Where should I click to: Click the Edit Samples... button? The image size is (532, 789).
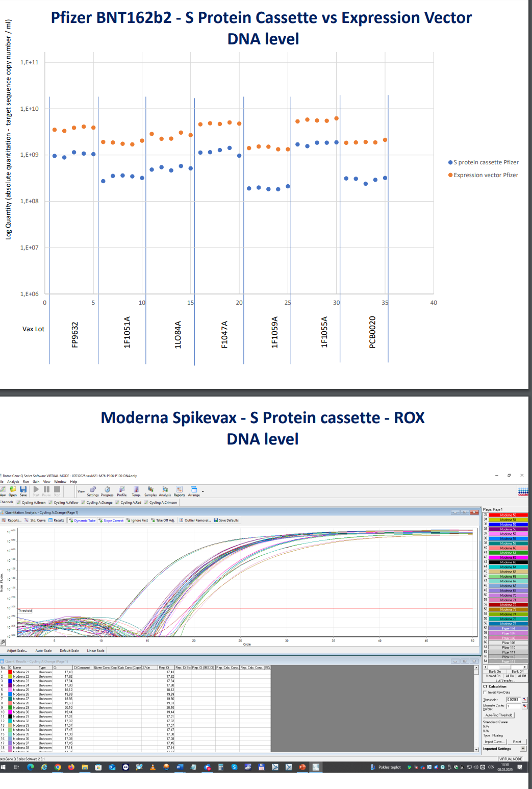[504, 680]
